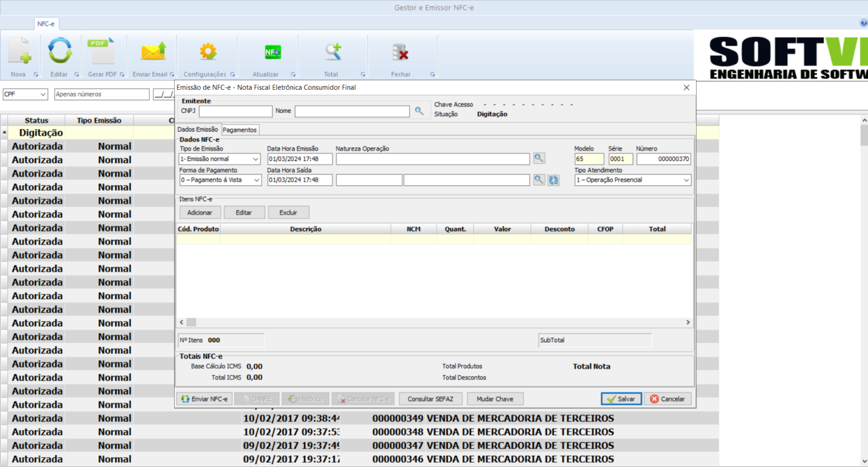This screenshot has height=467, width=868.
Task: Open Configurações gear icon
Action: tap(208, 52)
